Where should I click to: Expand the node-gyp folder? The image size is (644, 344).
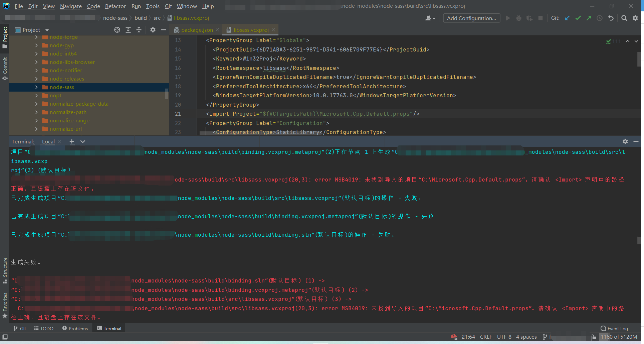point(36,45)
